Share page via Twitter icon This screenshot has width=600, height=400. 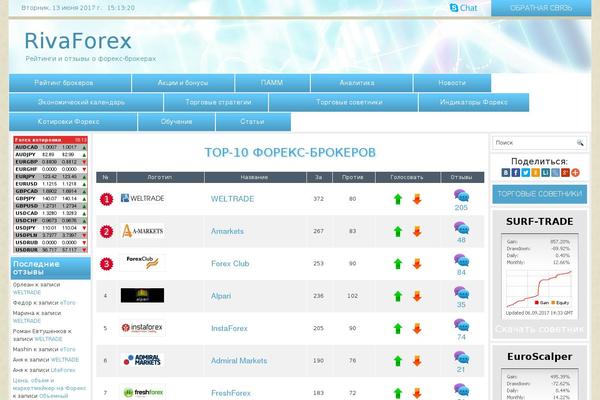click(526, 173)
